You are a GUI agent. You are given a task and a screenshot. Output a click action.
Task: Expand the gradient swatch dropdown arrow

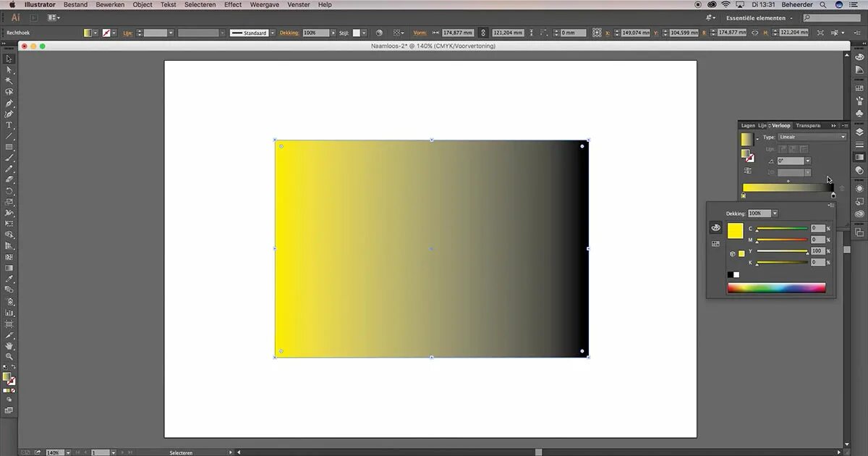(x=757, y=138)
